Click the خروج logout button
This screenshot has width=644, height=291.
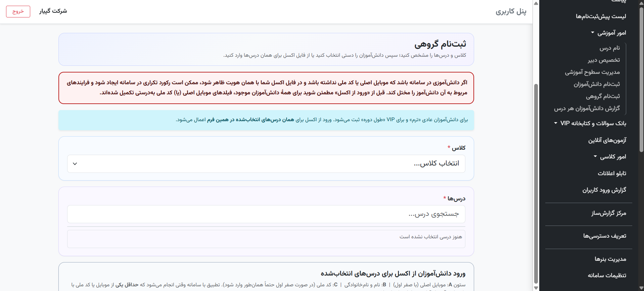(x=18, y=11)
